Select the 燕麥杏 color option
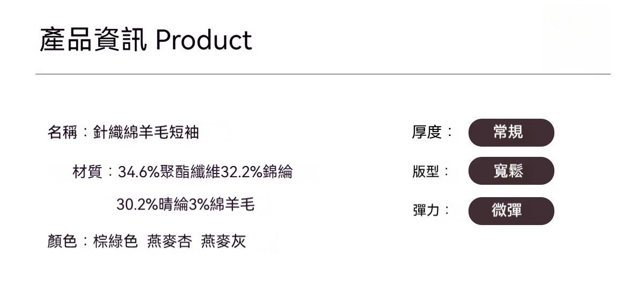Image resolution: width=644 pixels, height=282 pixels. (x=169, y=242)
